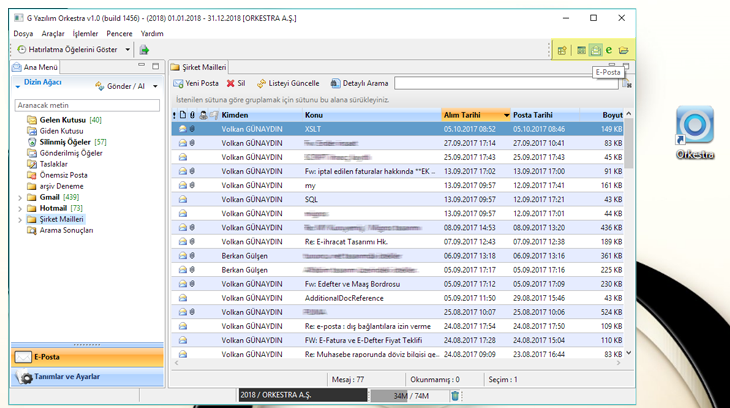The image size is (730, 408).
Task: Click the green exit icon beside Hatırlatma toolbar
Action: point(144,50)
